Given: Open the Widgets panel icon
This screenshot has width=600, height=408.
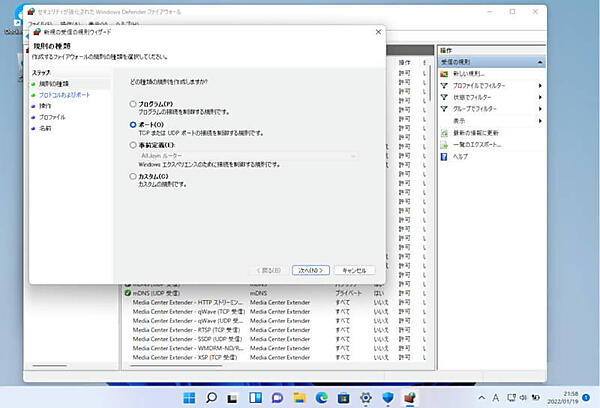Looking at the screenshot, I should pyautogui.click(x=255, y=398).
